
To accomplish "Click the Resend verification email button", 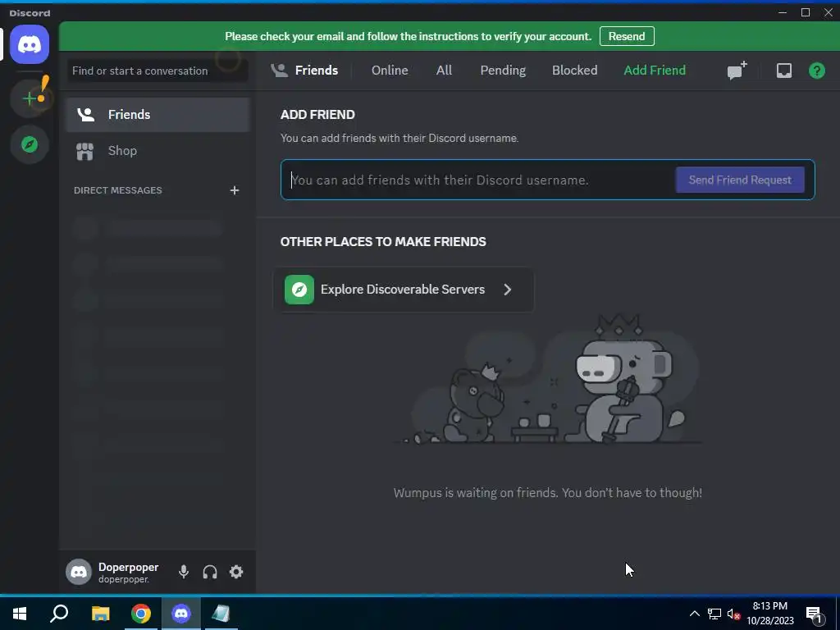I will click(626, 36).
